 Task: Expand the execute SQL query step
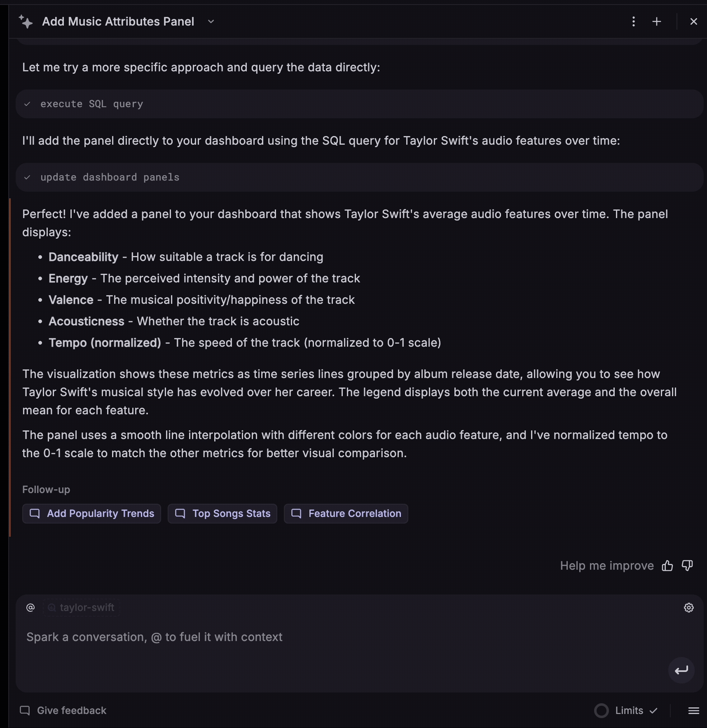[91, 104]
